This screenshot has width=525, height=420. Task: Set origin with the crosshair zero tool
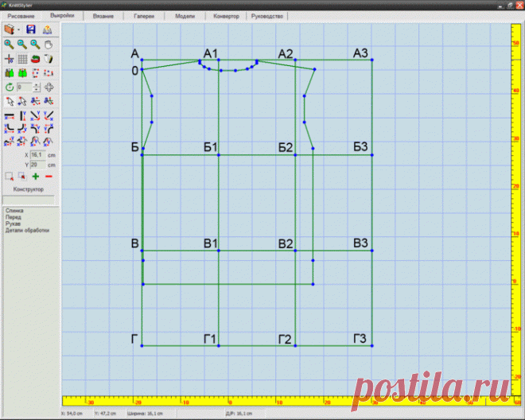pyautogui.click(x=9, y=59)
